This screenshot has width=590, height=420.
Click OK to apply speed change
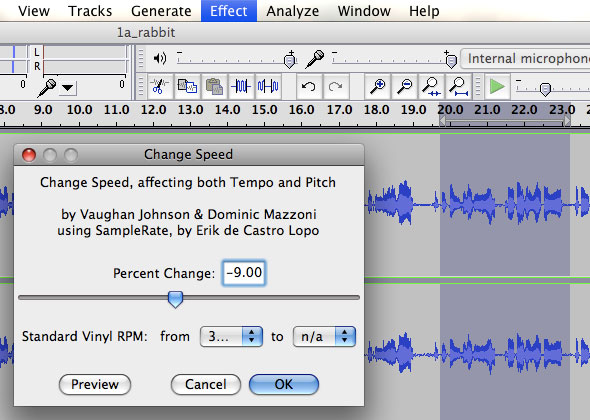(284, 384)
